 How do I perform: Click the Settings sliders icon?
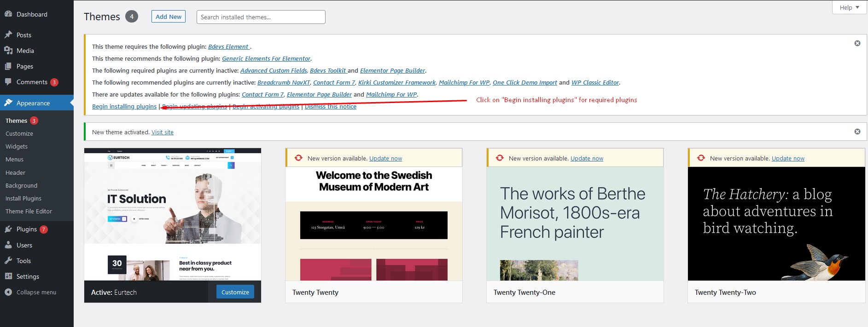click(8, 276)
